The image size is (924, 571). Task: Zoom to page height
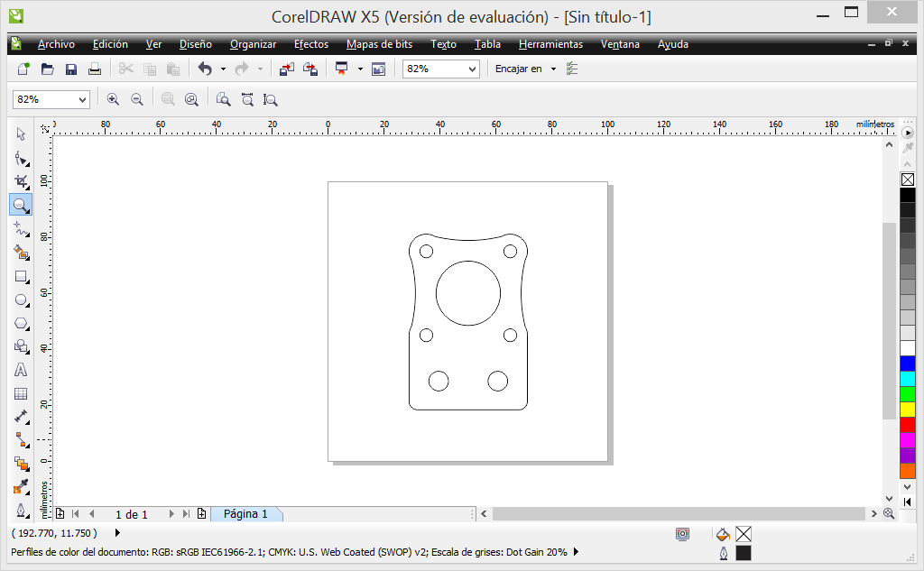(x=270, y=99)
